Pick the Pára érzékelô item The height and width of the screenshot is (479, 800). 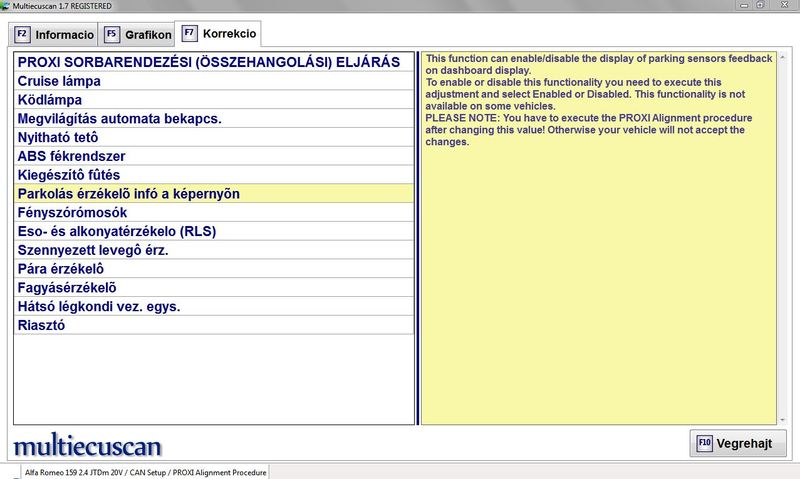tap(214, 269)
